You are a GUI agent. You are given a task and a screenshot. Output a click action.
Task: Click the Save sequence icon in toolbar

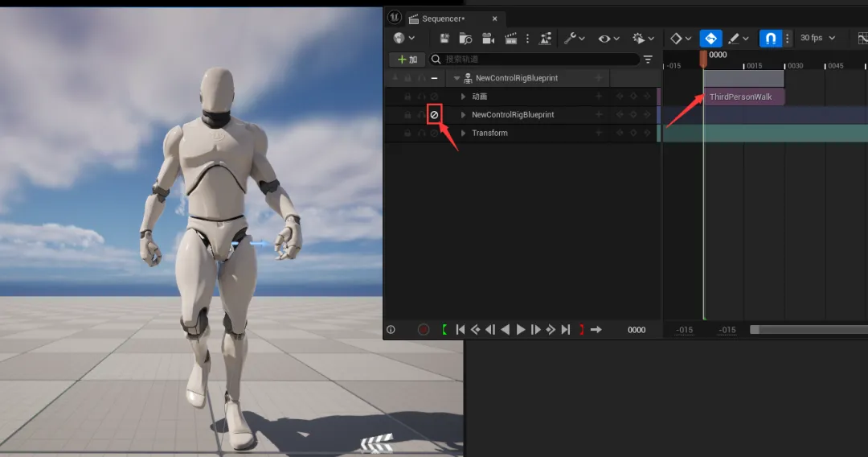(444, 38)
